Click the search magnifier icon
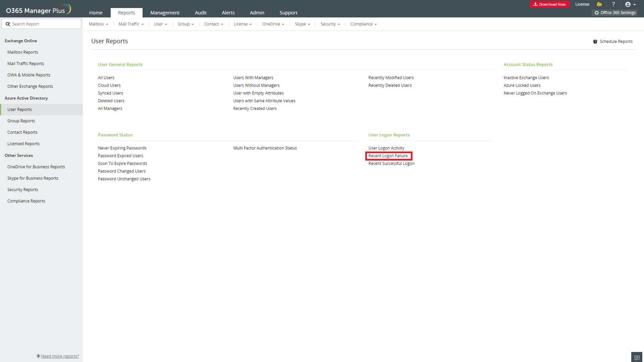The image size is (644, 362). tap(8, 24)
